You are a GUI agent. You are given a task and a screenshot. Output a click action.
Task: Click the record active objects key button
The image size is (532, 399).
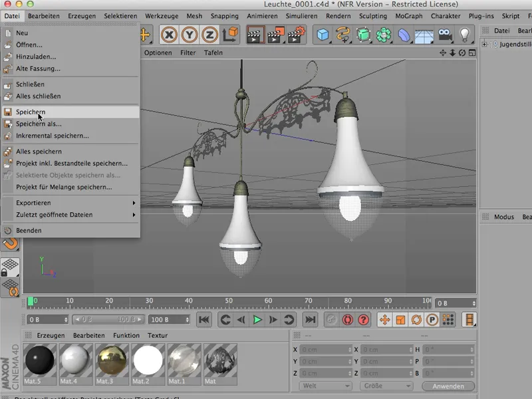(x=331, y=320)
